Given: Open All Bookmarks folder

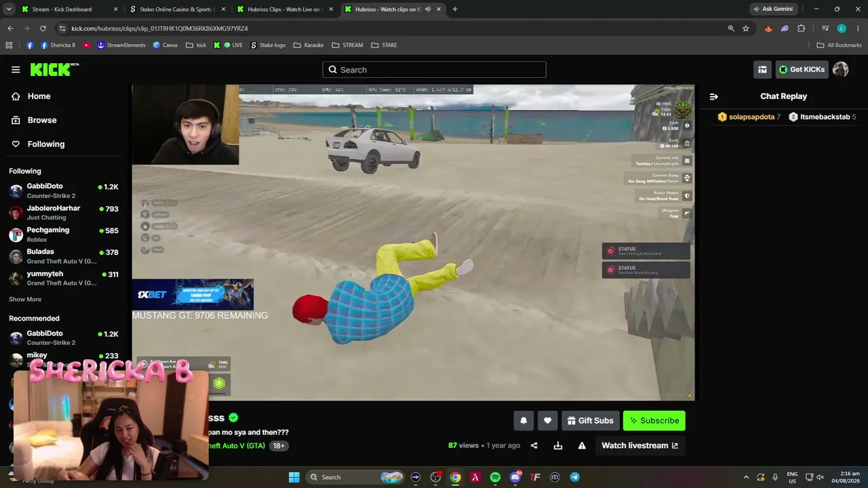Looking at the screenshot, I should pos(839,45).
